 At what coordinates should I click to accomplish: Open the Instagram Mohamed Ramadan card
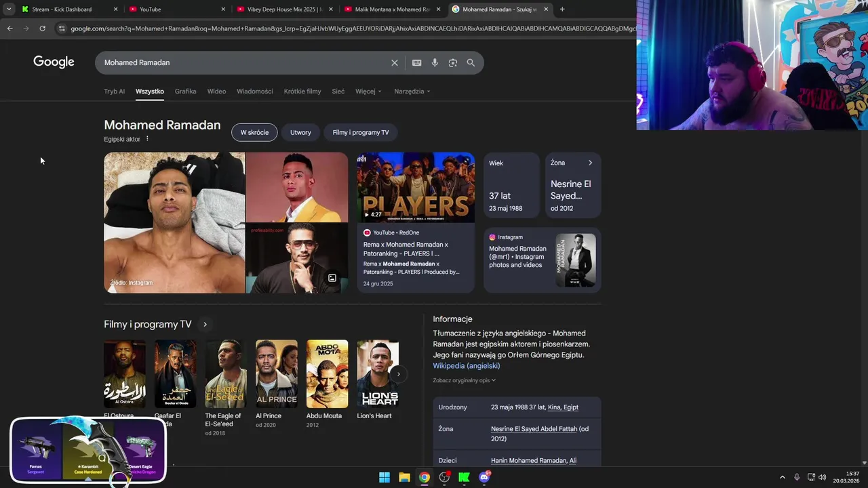542,260
